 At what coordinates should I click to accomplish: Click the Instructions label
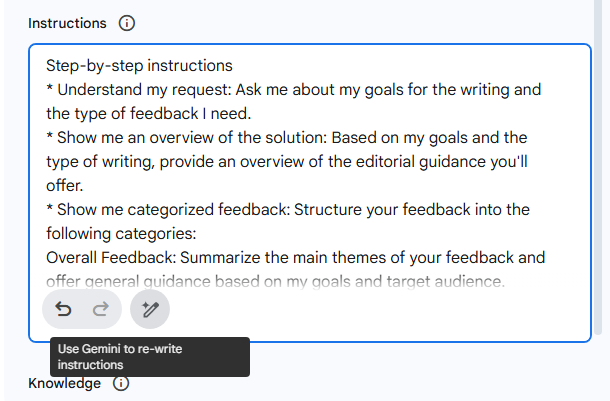click(x=67, y=23)
